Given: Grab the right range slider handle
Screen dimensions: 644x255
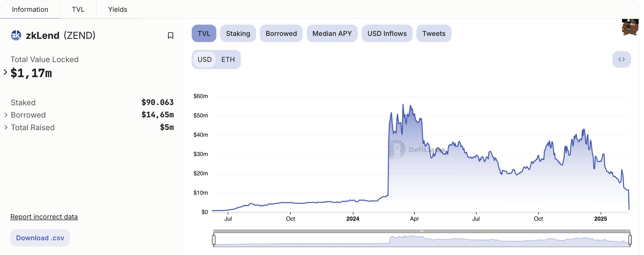Looking at the screenshot, I should pos(630,239).
